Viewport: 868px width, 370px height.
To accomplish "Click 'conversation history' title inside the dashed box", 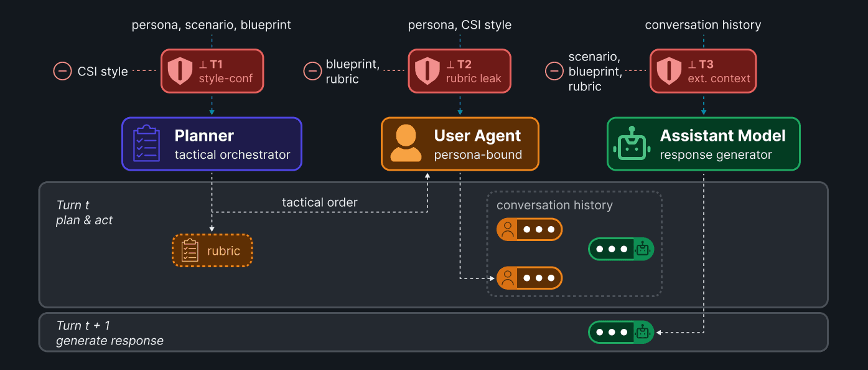I will (554, 205).
